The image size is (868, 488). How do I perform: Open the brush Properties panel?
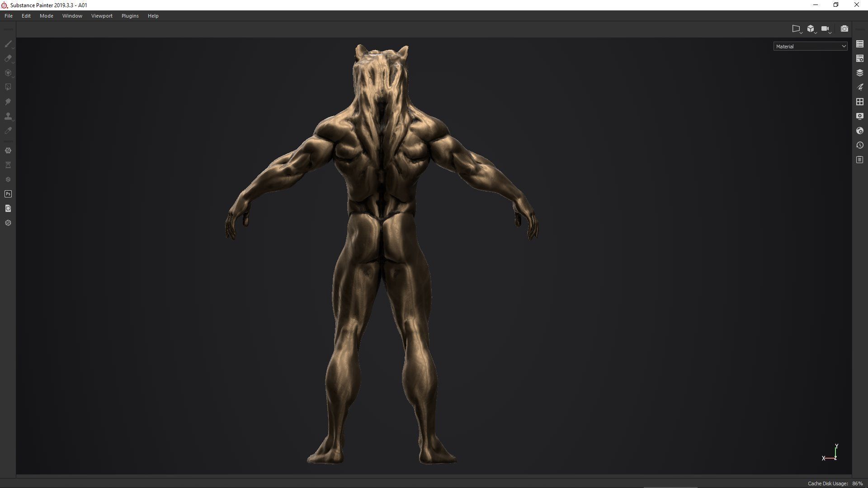point(860,87)
